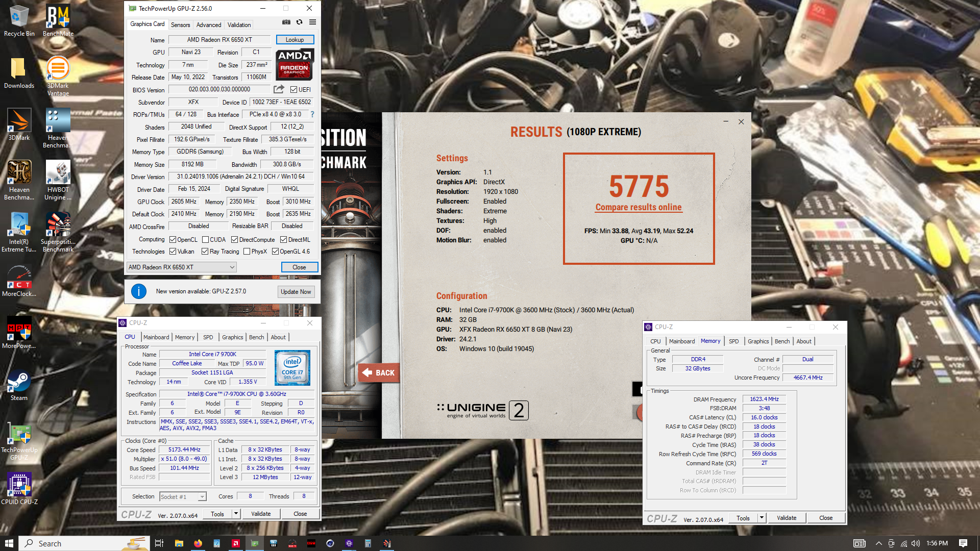Open TechPowerUp GPU-Z desktop shortcut

19,441
